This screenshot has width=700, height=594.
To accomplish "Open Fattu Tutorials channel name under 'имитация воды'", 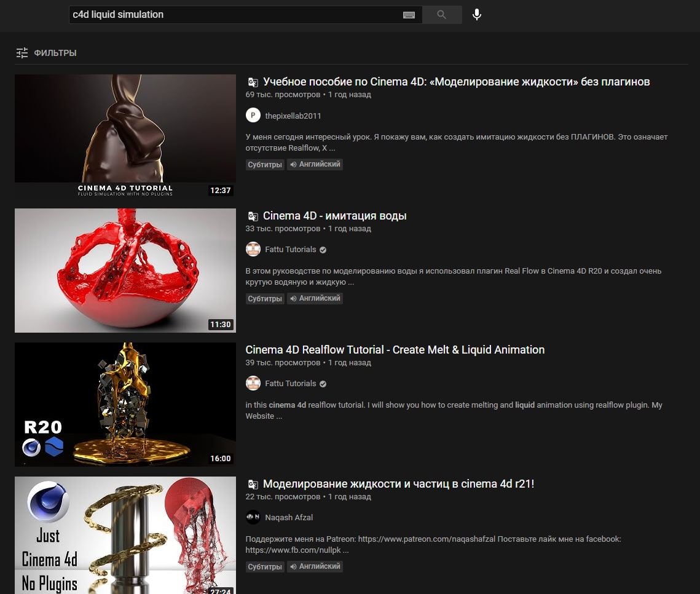I will (290, 249).
